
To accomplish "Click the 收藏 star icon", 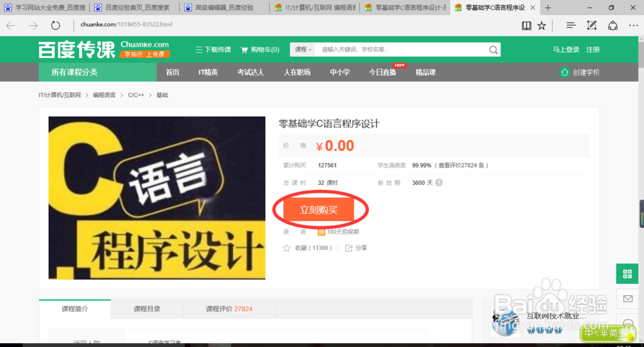I will pyautogui.click(x=287, y=248).
